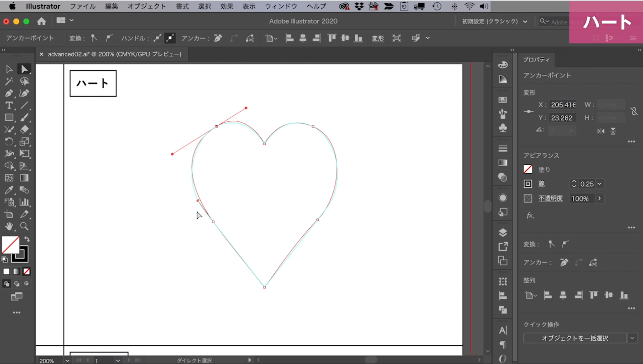Toggle show handles for multiple anchors

157,38
